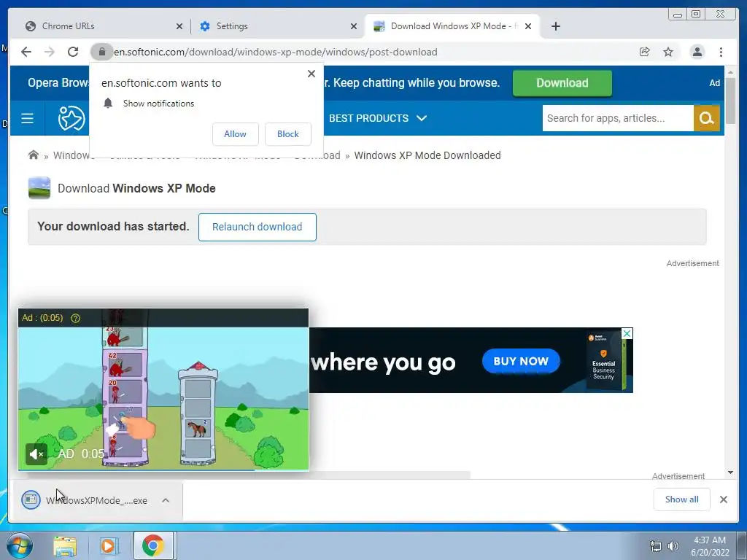The image size is (747, 560).
Task: Click the ad info question mark icon
Action: point(75,318)
